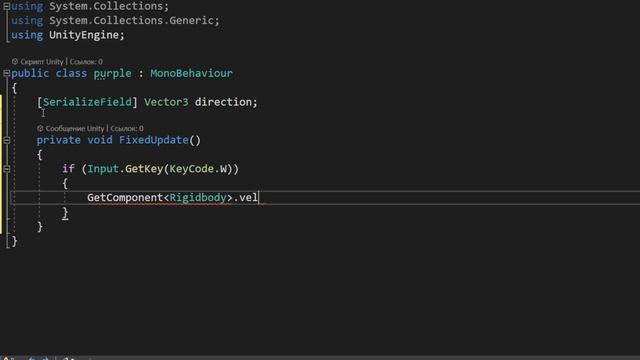Open 'Ссылок: 0' above the purple class

pos(86,62)
